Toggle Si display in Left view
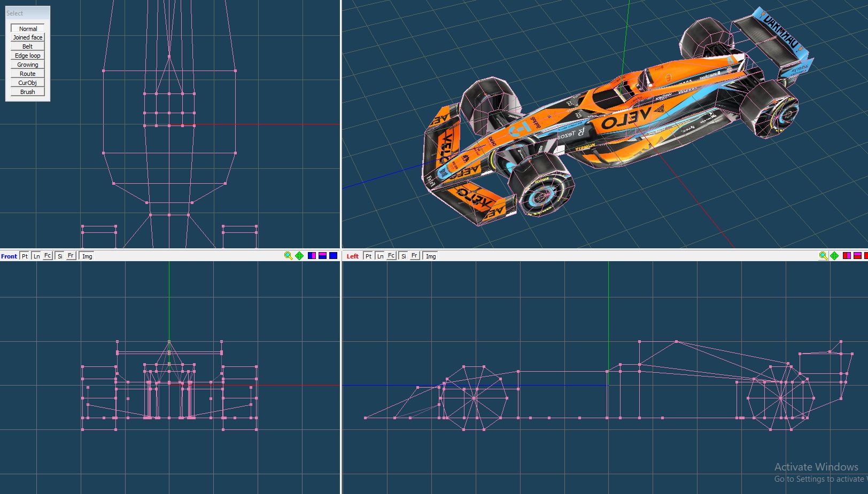Viewport: 868px width, 494px height. pos(404,256)
